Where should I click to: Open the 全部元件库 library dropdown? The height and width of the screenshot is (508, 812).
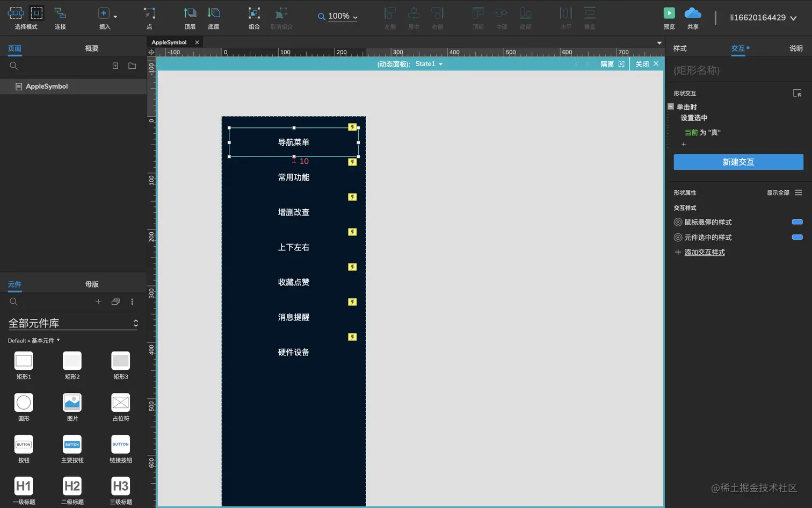[x=73, y=323]
